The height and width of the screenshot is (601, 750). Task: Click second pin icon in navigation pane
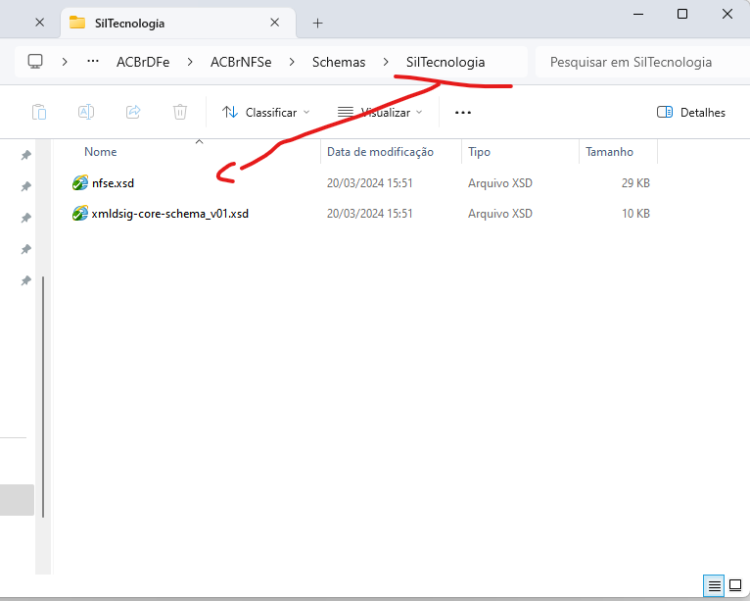[x=26, y=187]
